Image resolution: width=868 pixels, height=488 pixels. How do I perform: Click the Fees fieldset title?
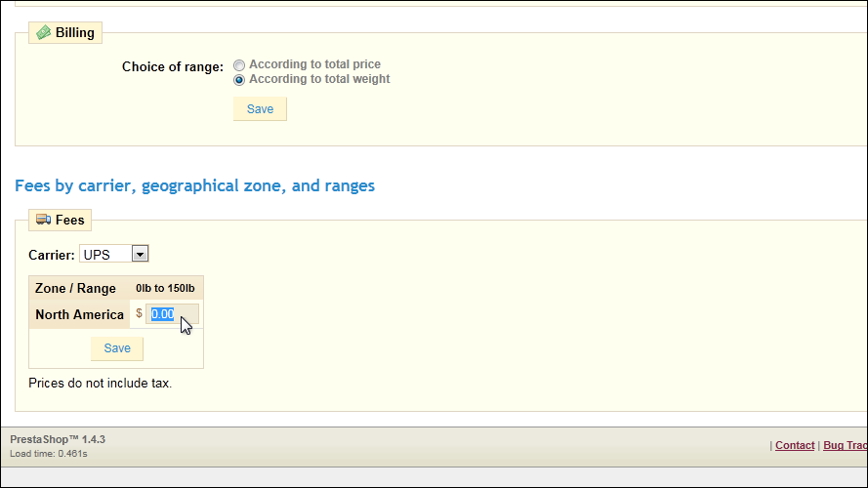[69, 221]
